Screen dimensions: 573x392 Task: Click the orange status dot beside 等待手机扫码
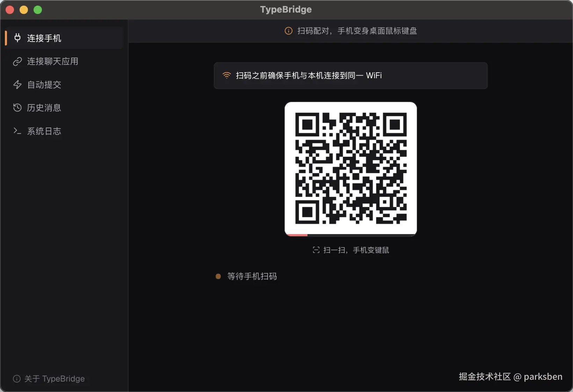[218, 276]
